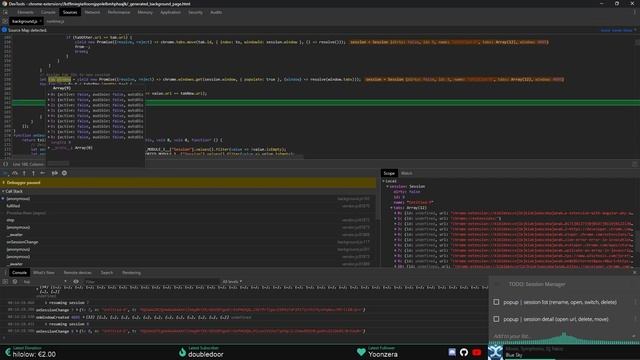Resume script execution button
This screenshot has height=360, width=640.
coord(6,173)
